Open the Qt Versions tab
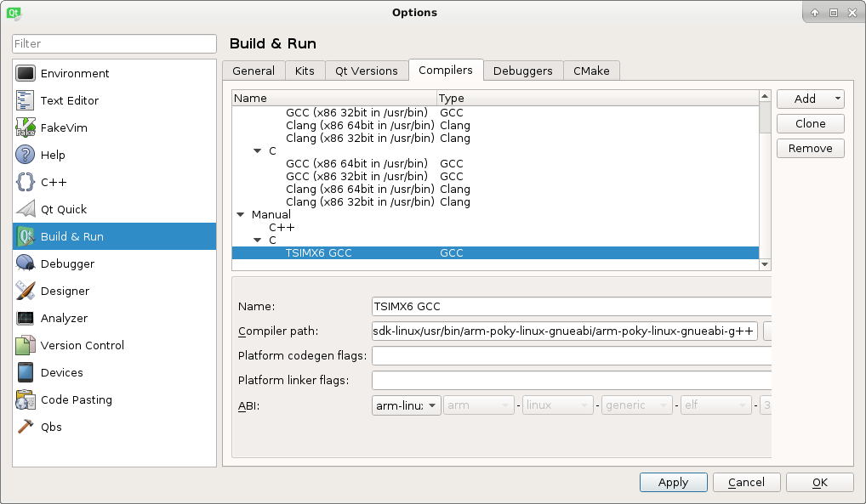This screenshot has height=504, width=866. (x=366, y=71)
